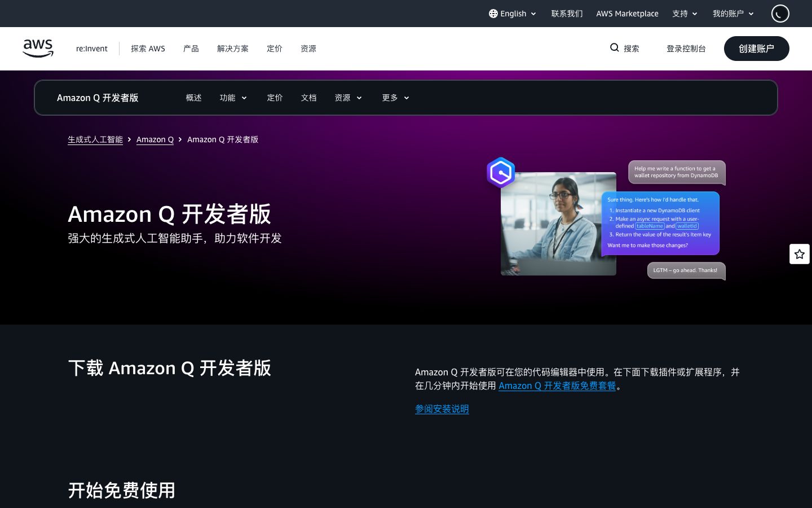The width and height of the screenshot is (812, 508).
Task: Click the Amazon Q 开发者版 hero heading
Action: [169, 214]
